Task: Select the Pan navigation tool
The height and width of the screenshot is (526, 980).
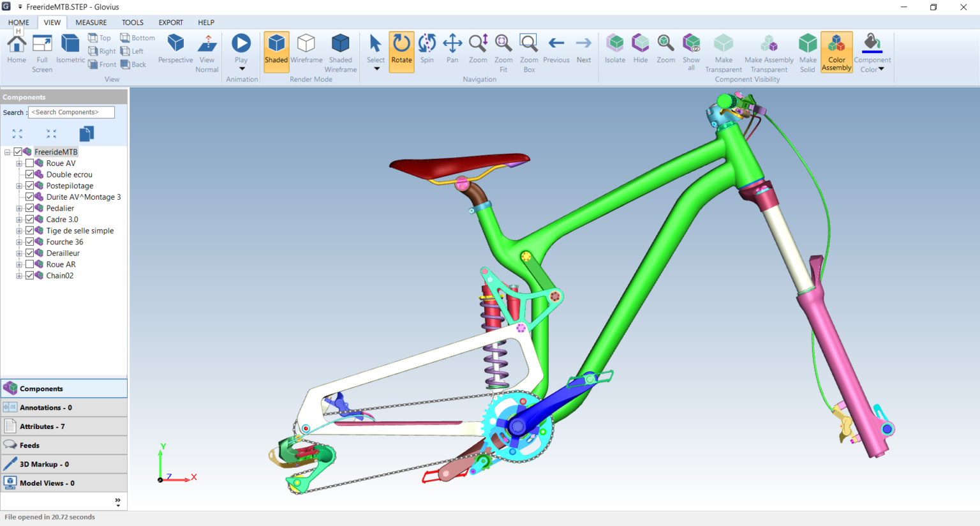Action: tap(452, 45)
